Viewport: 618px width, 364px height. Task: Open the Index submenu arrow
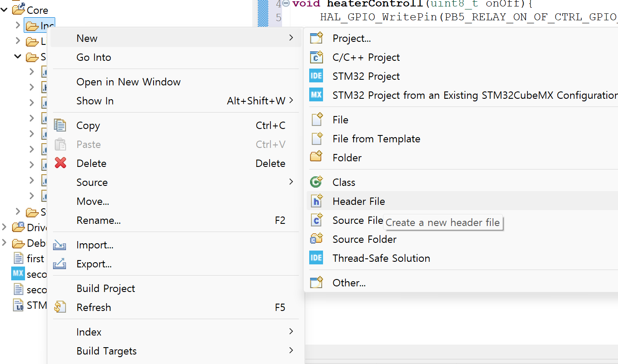(x=292, y=331)
